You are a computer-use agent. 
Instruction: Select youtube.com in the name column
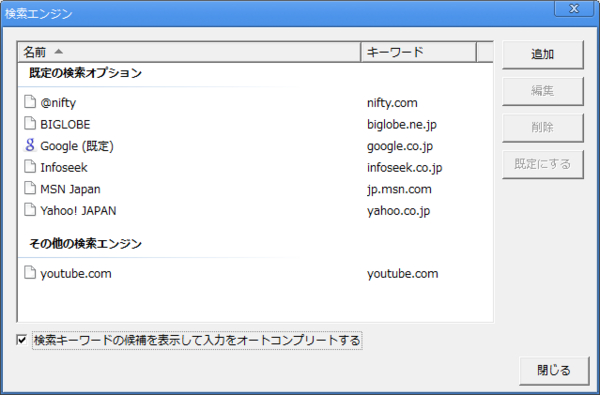point(76,274)
